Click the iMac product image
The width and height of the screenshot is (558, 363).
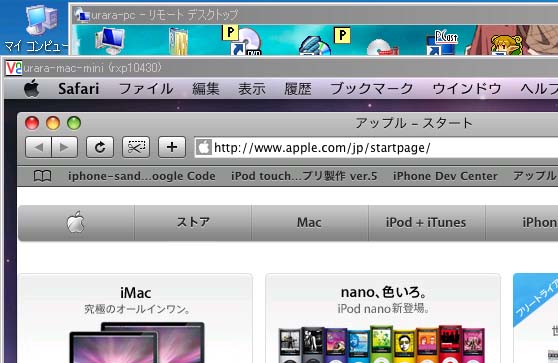pyautogui.click(x=137, y=342)
